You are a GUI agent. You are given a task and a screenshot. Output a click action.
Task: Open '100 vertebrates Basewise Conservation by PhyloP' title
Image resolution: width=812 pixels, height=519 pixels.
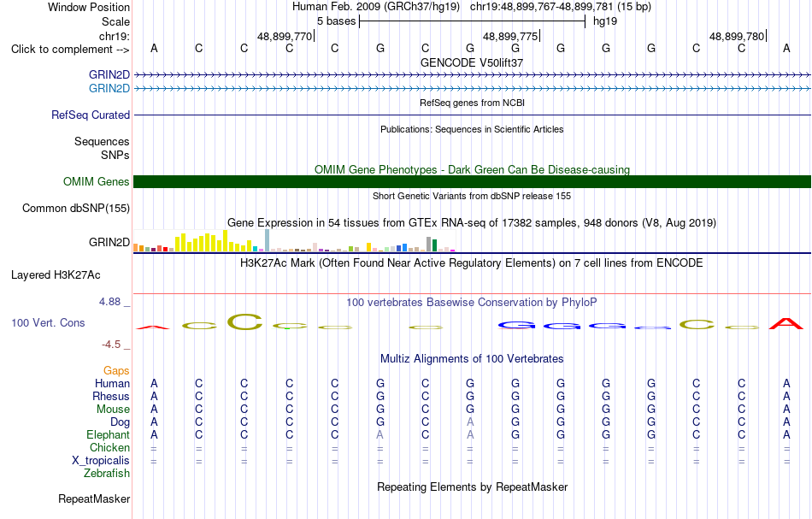click(472, 302)
